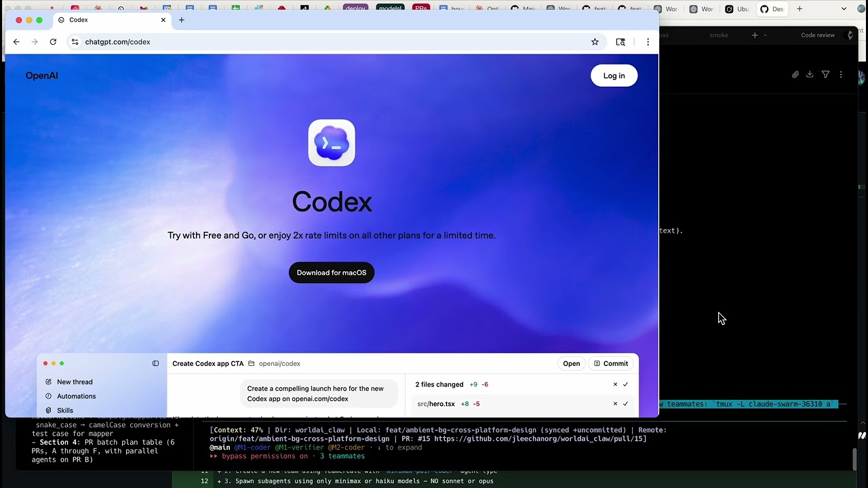Click Download for macOS
Screen dimensions: 868x488
332,272
